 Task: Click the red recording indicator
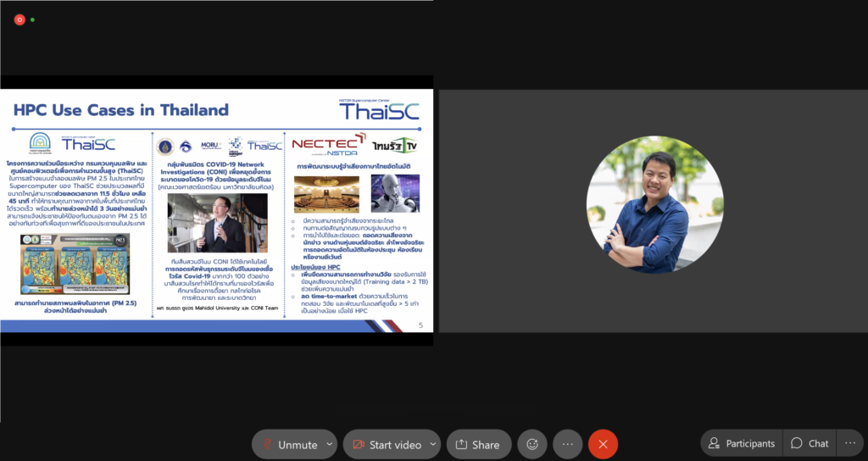19,20
